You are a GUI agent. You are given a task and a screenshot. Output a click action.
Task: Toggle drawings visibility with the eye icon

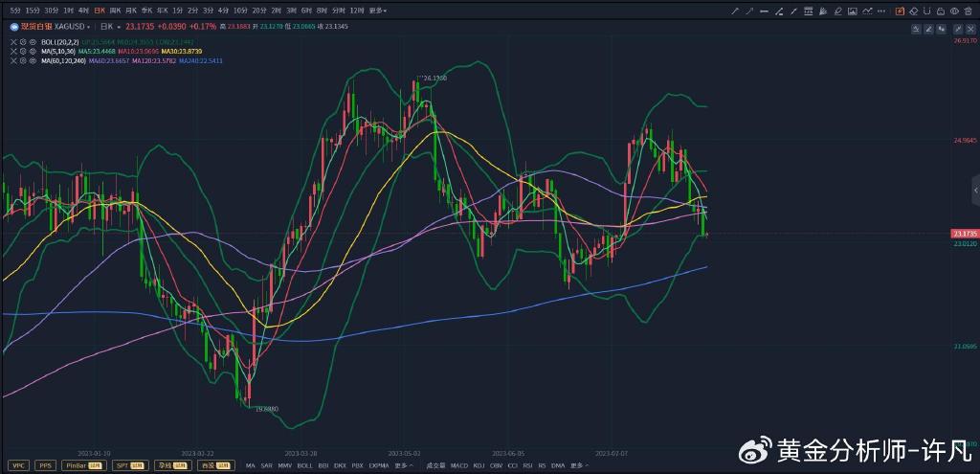954,11
